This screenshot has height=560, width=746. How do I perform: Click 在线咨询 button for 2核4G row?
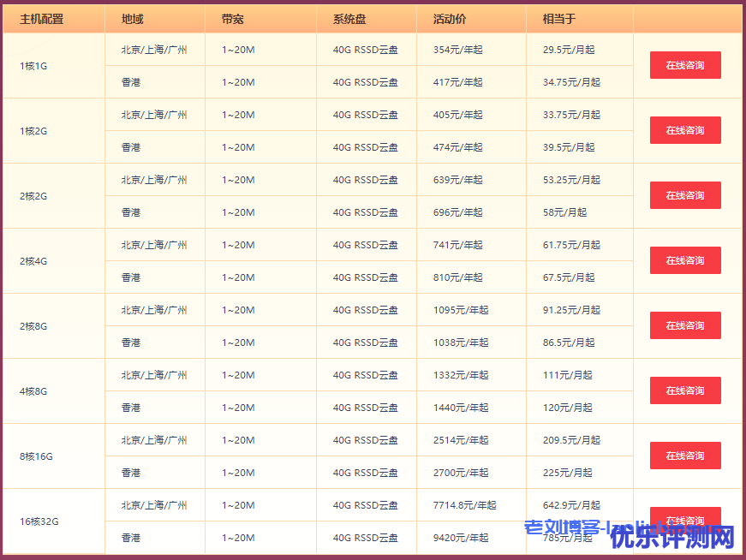point(685,260)
